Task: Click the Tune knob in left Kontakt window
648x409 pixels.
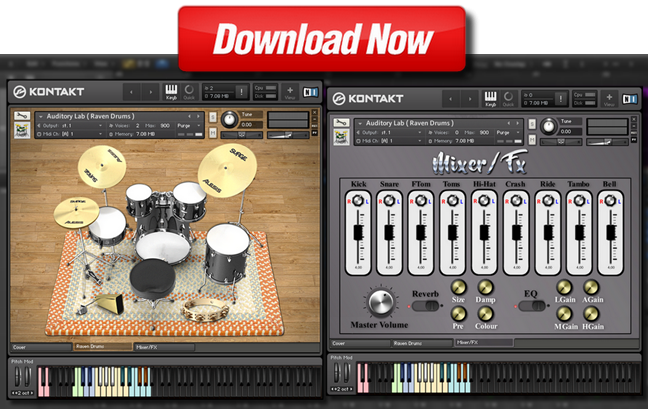Action: point(229,119)
